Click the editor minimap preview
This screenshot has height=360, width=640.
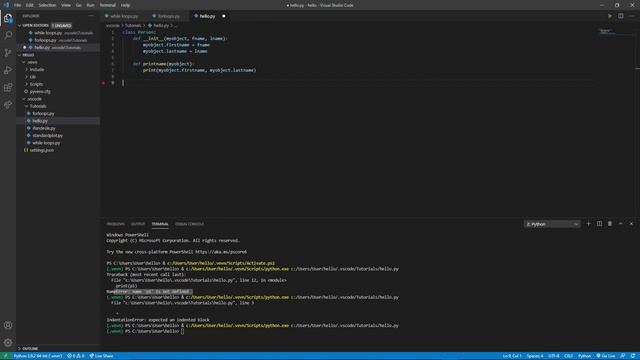coord(607,31)
